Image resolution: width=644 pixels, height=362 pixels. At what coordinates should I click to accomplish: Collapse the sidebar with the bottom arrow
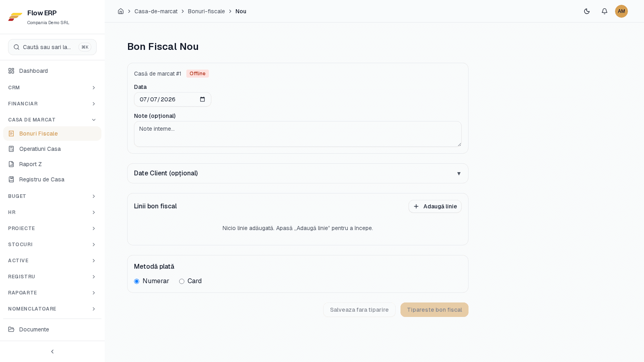(52, 352)
